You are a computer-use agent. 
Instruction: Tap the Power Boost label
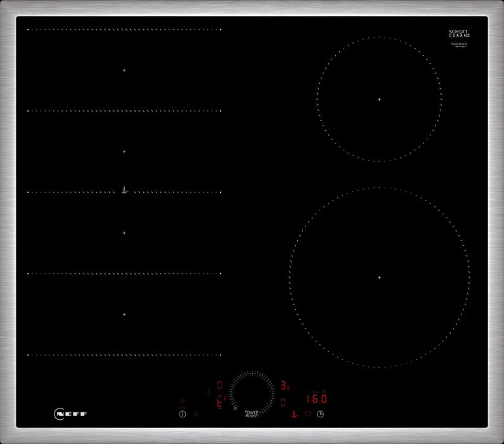click(251, 414)
